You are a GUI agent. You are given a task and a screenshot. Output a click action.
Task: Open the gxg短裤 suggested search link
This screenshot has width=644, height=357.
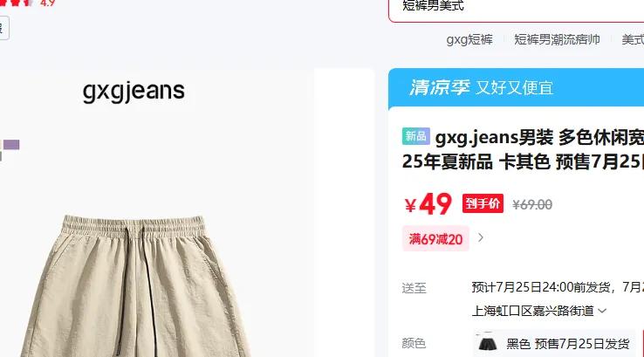pyautogui.click(x=469, y=39)
